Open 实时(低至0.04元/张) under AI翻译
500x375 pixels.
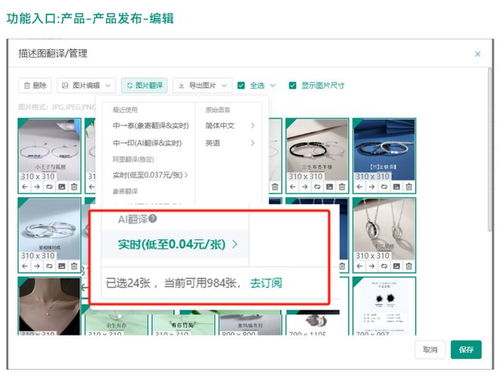tap(176, 244)
